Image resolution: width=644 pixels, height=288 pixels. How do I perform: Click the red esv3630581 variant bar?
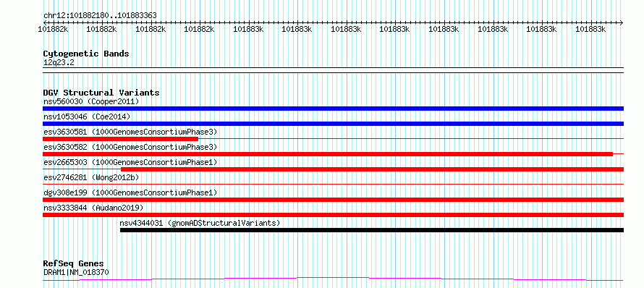coord(120,139)
